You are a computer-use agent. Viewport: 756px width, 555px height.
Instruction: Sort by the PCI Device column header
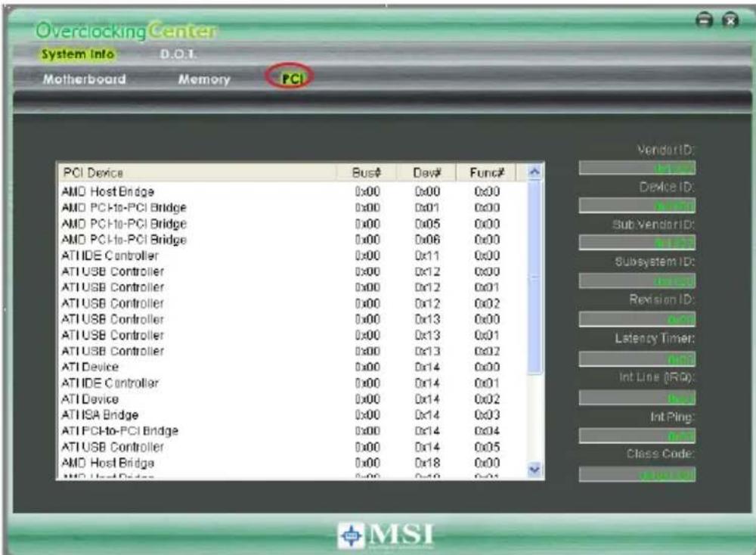click(197, 172)
